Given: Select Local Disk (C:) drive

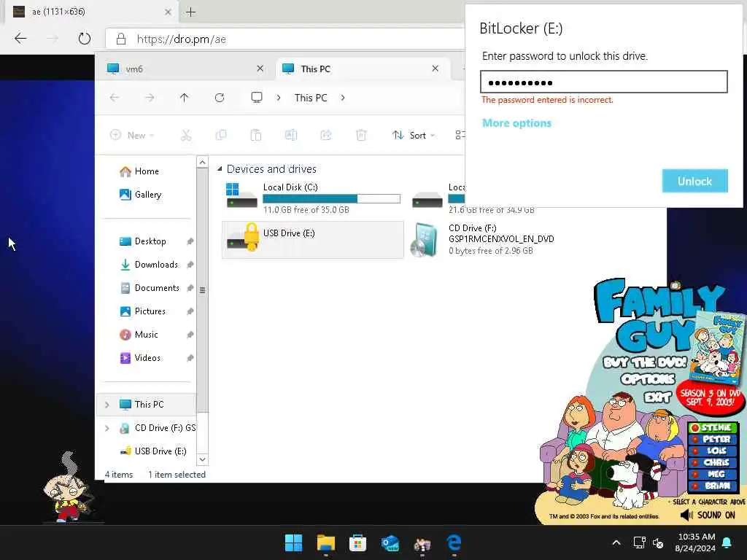Looking at the screenshot, I should [x=312, y=198].
